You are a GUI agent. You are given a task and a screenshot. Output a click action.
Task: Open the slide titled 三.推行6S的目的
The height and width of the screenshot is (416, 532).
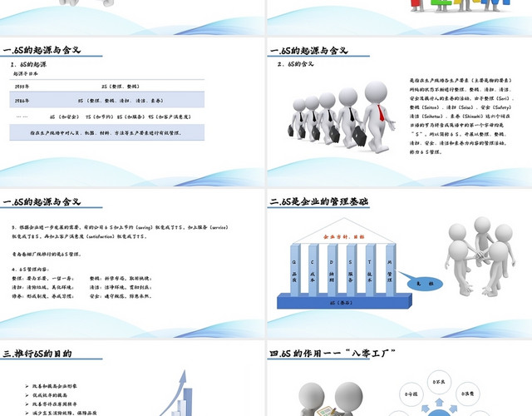tap(132, 379)
